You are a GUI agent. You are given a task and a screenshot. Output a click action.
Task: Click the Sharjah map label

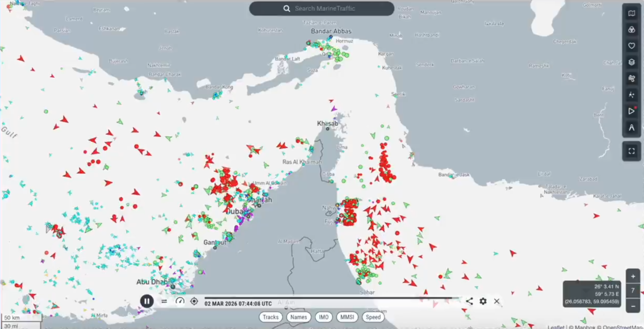tap(260, 199)
